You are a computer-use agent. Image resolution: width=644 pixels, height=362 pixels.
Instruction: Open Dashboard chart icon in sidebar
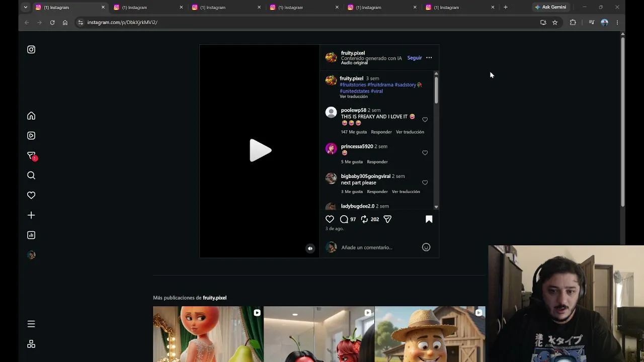tap(31, 235)
